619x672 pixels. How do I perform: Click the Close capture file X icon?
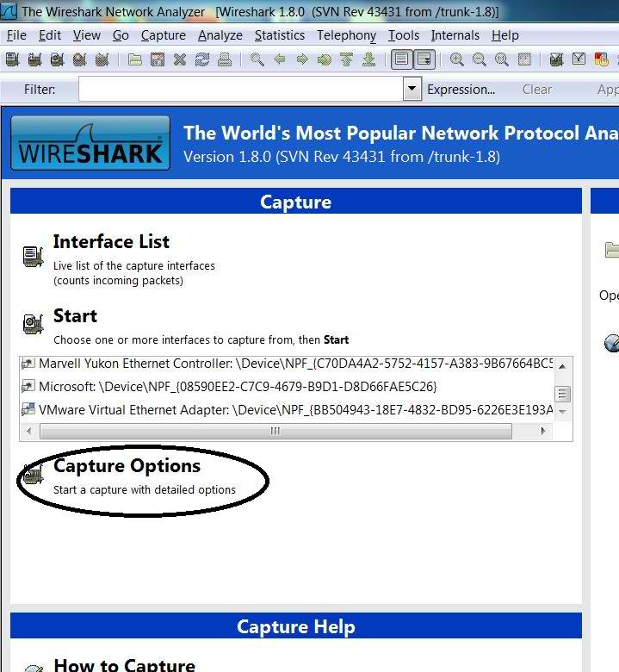(x=180, y=59)
